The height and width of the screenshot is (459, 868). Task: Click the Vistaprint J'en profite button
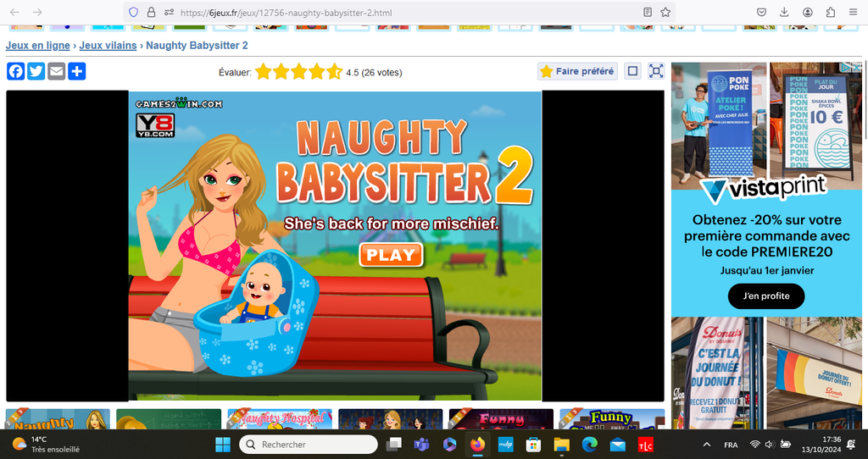[765, 296]
